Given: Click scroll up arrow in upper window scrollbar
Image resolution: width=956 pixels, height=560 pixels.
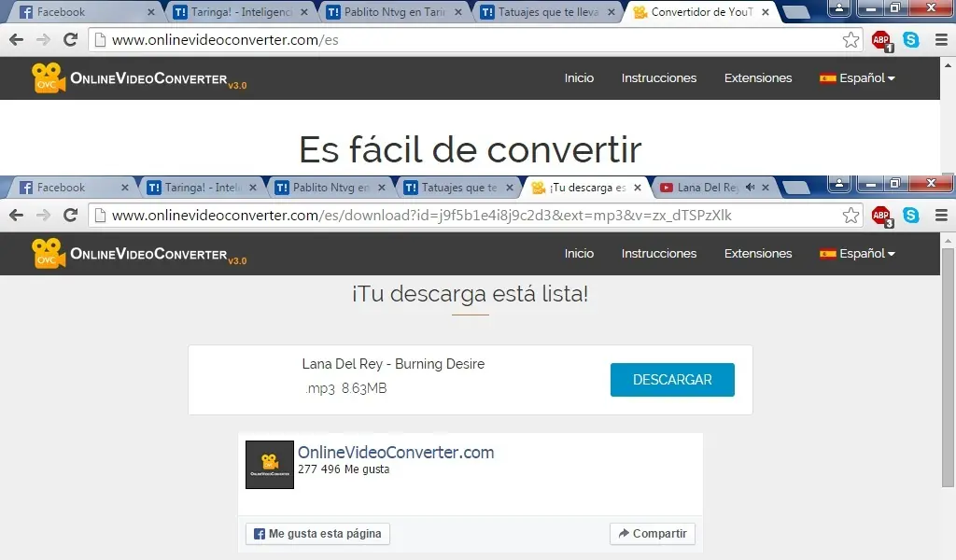Looking at the screenshot, I should point(948,64).
